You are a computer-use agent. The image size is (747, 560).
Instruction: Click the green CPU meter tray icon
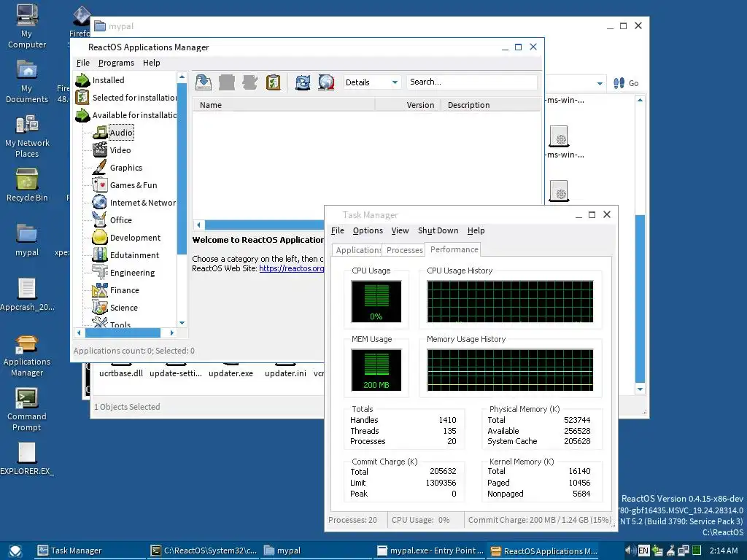tap(696, 551)
